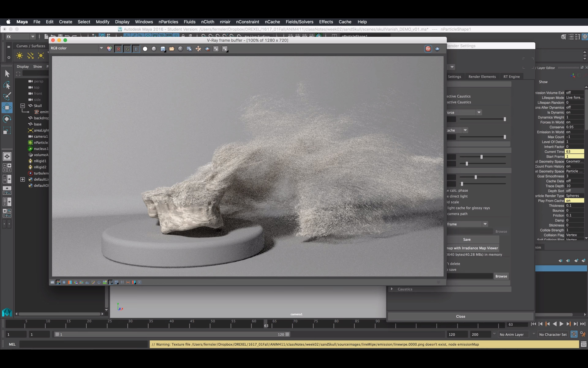Screen dimensions: 588x368
Task: Click the MEL command line input
Action: 84,344
